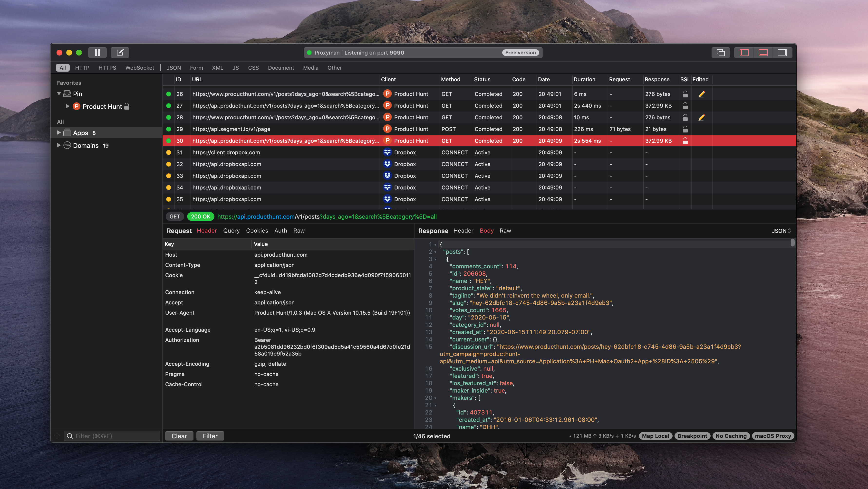Collapse JSON line 1 fold arrow
Screen dimensions: 868x489
pyautogui.click(x=435, y=245)
